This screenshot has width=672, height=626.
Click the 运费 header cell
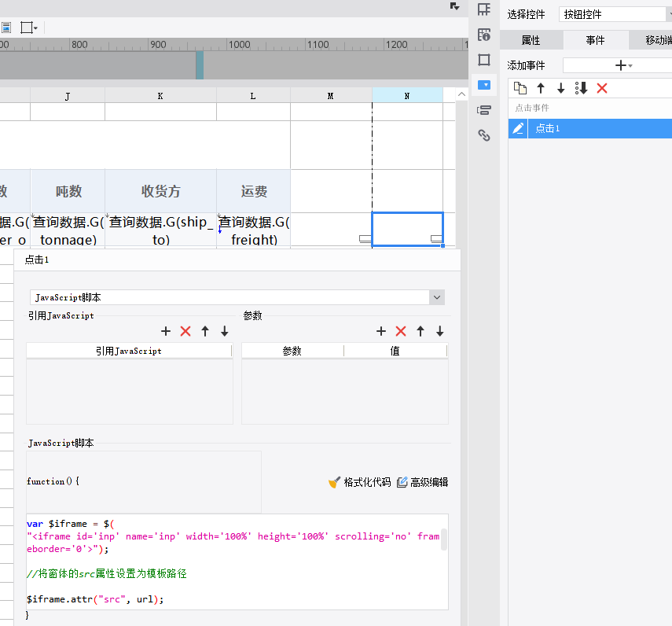pos(253,191)
